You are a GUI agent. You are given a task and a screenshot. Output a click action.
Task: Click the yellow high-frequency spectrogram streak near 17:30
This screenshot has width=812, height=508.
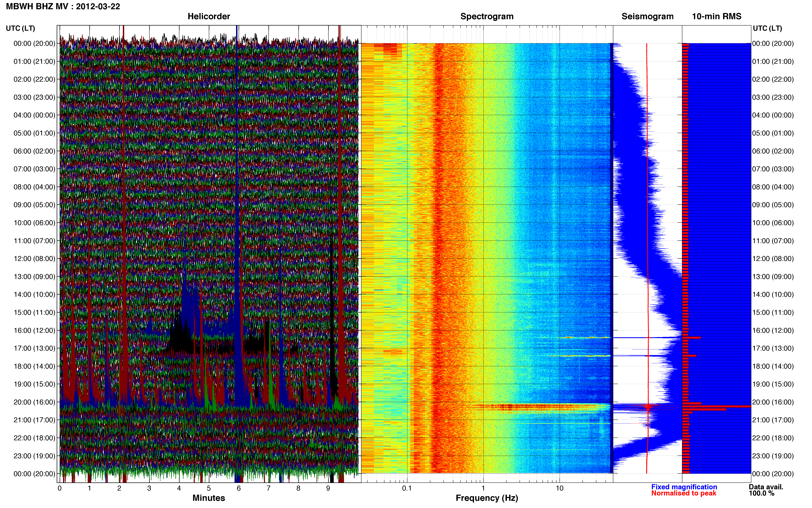coord(580,355)
